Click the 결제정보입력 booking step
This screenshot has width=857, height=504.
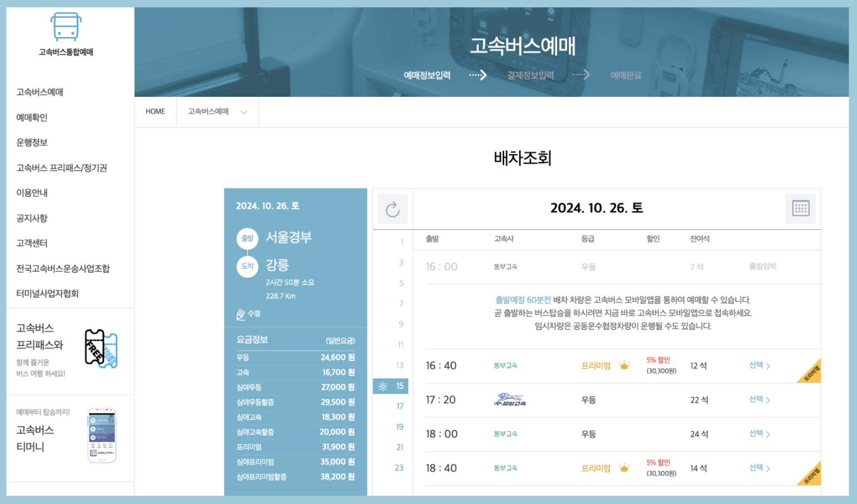pyautogui.click(x=530, y=75)
